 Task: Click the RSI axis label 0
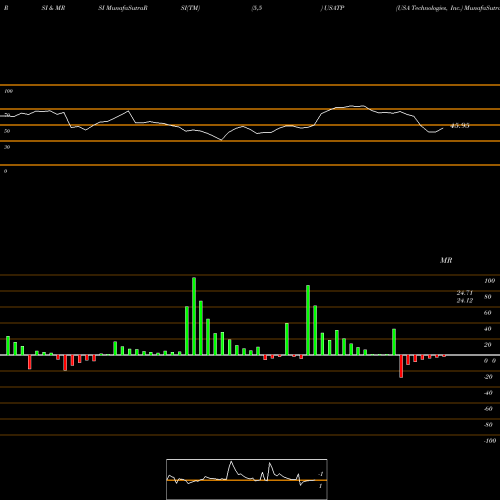pos(5,171)
